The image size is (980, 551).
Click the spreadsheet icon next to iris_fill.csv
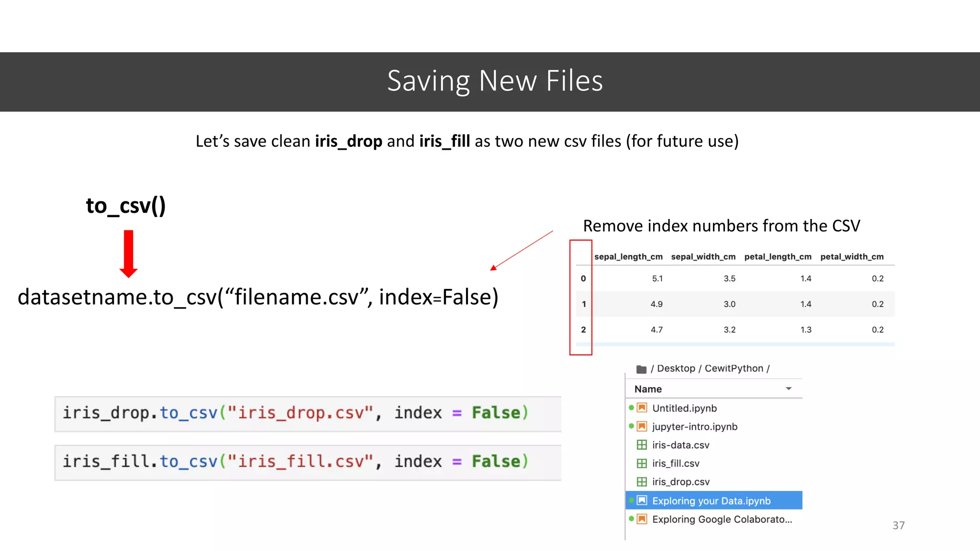pyautogui.click(x=642, y=463)
